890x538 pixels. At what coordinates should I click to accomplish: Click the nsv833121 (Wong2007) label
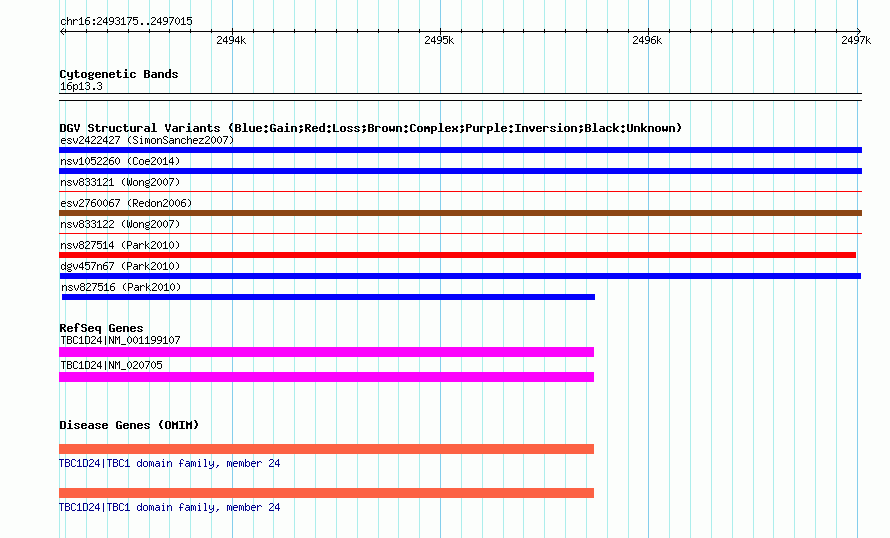tap(120, 182)
